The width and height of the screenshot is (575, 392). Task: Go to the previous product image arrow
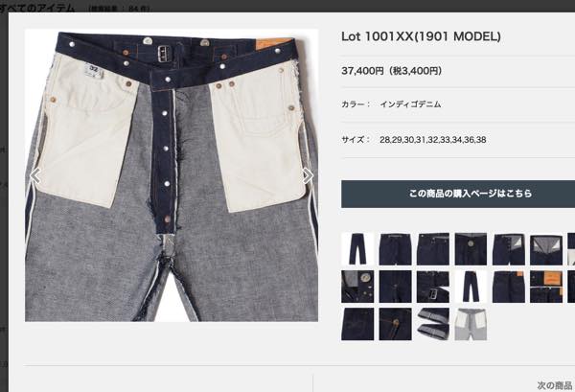coord(35,176)
